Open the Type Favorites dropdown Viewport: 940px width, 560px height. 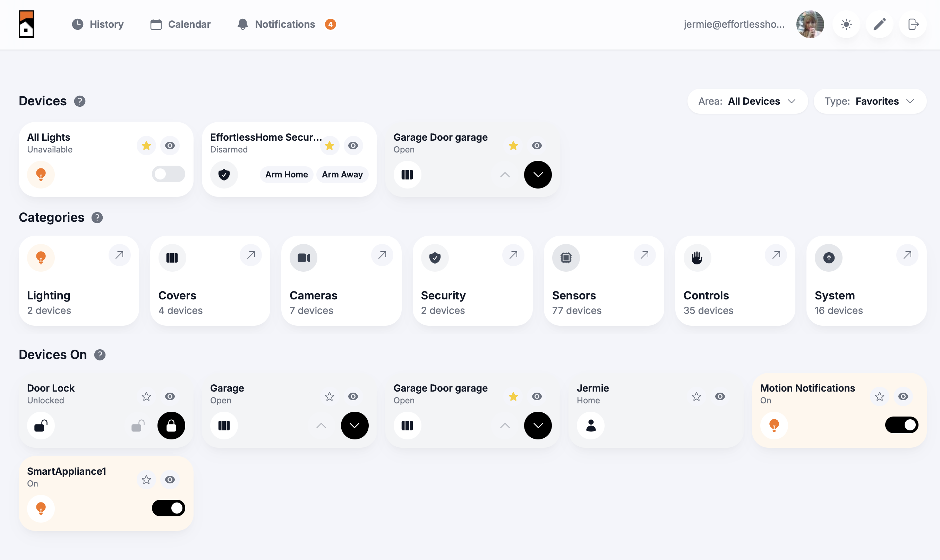click(869, 101)
